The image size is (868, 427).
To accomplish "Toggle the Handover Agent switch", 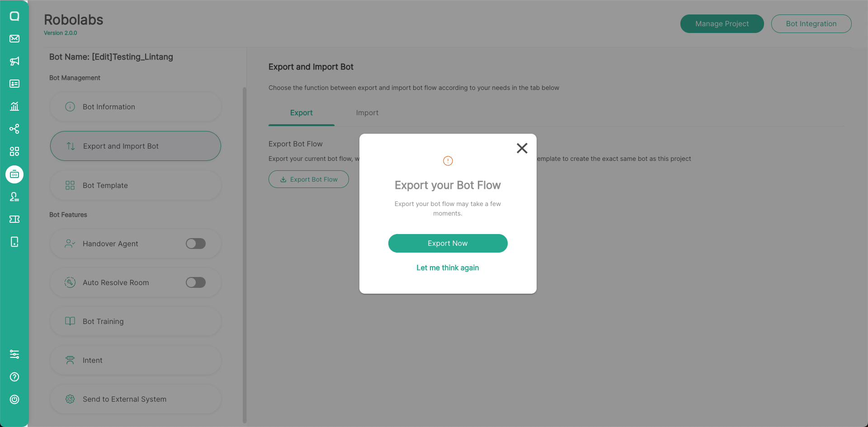I will [x=196, y=244].
